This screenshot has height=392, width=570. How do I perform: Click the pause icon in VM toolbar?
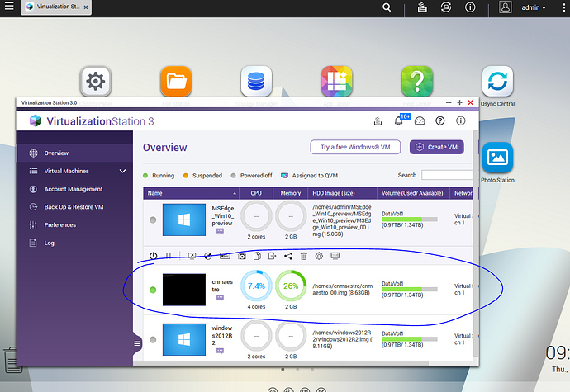pyautogui.click(x=169, y=256)
